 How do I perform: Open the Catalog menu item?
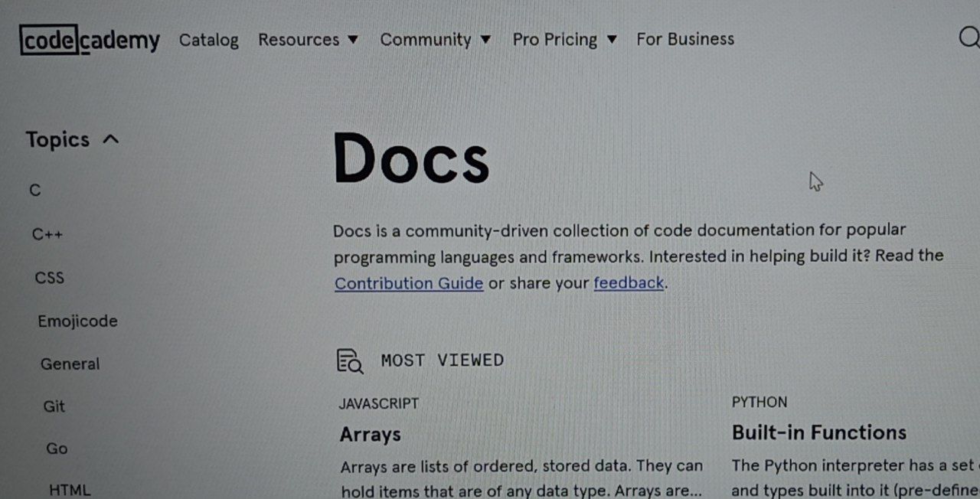[x=209, y=40]
